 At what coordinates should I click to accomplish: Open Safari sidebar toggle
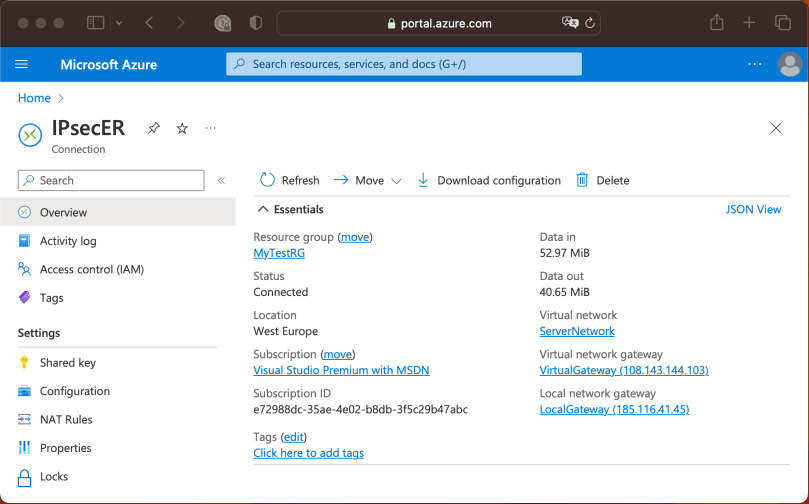click(x=96, y=22)
